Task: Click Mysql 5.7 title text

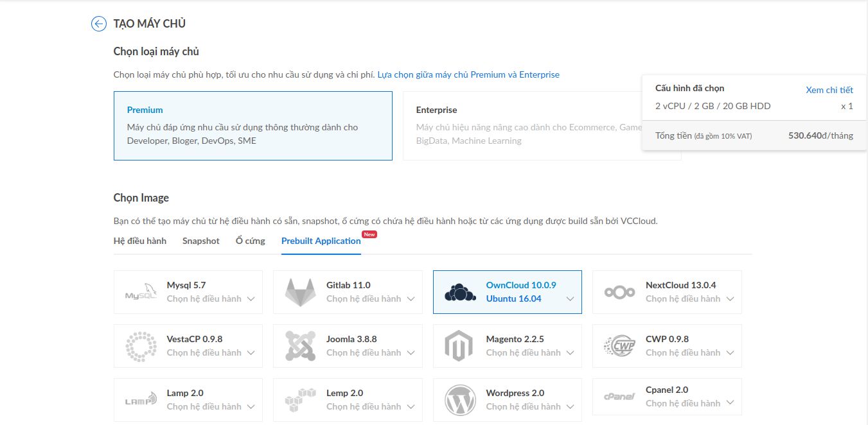Action: point(186,285)
